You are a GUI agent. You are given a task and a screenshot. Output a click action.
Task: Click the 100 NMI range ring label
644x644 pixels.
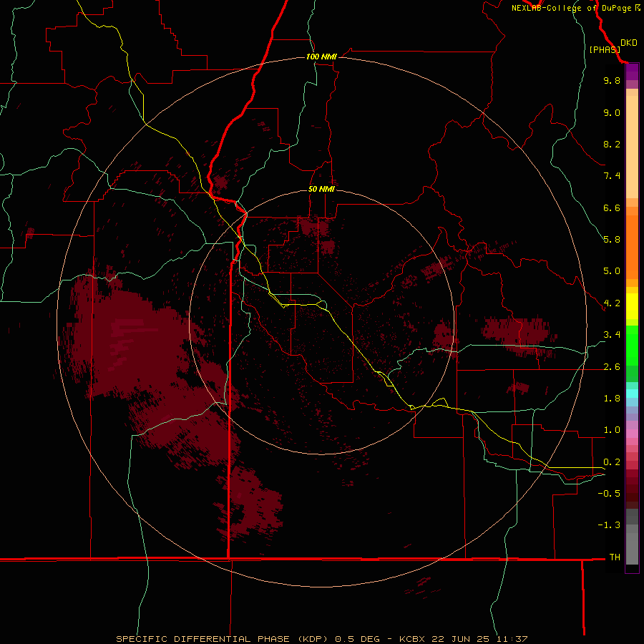[321, 57]
